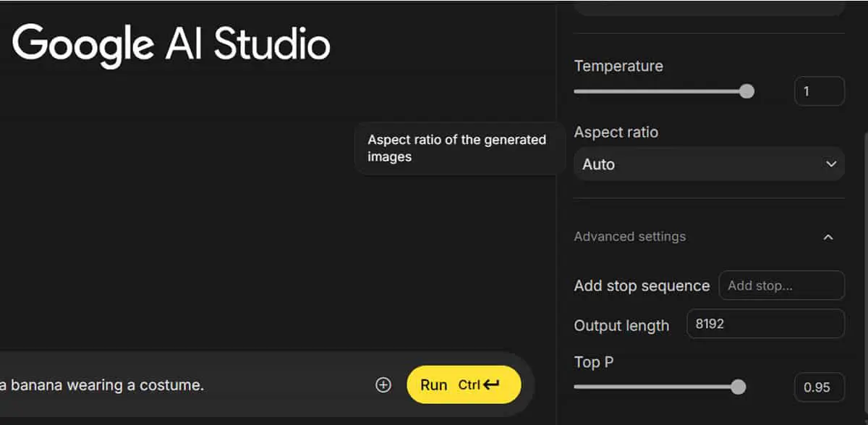This screenshot has height=425, width=868.
Task: Click the Temperature label
Action: pos(618,66)
